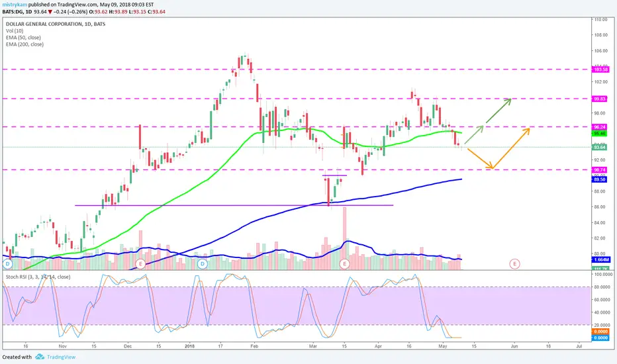
Task: Select the Vol (10) indicator legend
Action: coord(15,30)
